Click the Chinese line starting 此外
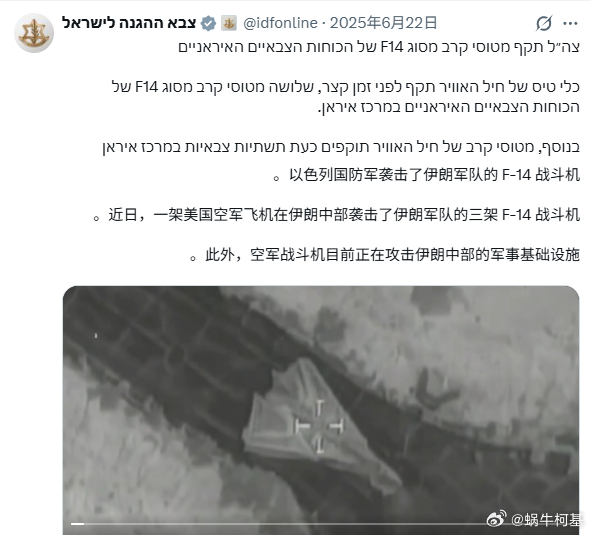 (x=385, y=255)
